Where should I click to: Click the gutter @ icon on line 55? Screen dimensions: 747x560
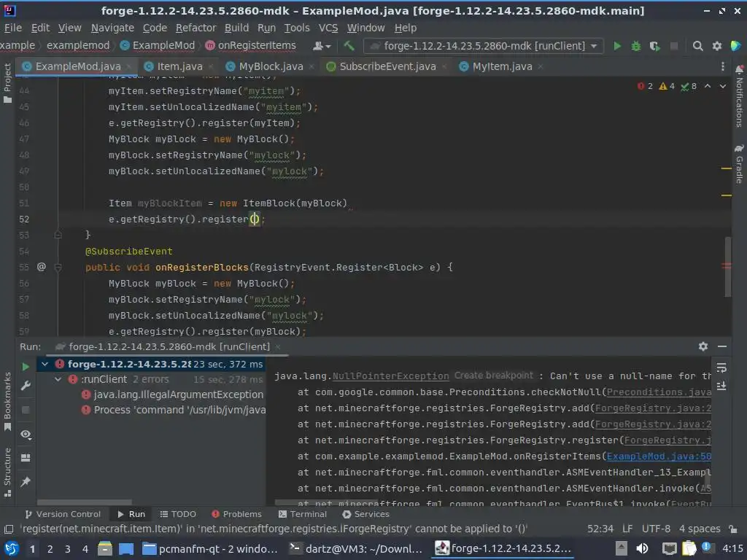[42, 267]
